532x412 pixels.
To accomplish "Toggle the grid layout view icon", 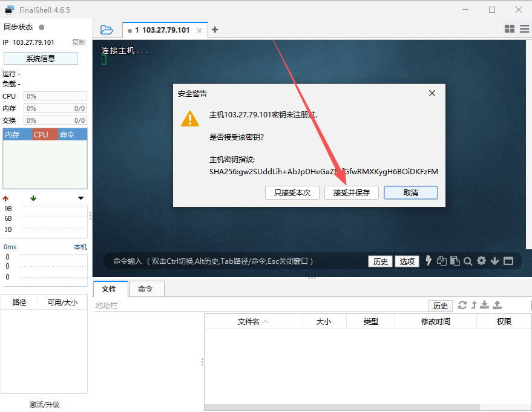I will [509, 29].
